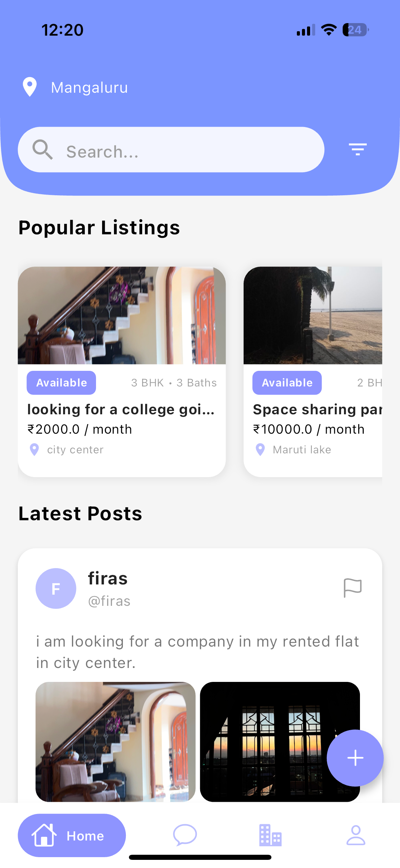Viewport: 400px width, 868px height.
Task: Select the Home tab
Action: click(72, 835)
